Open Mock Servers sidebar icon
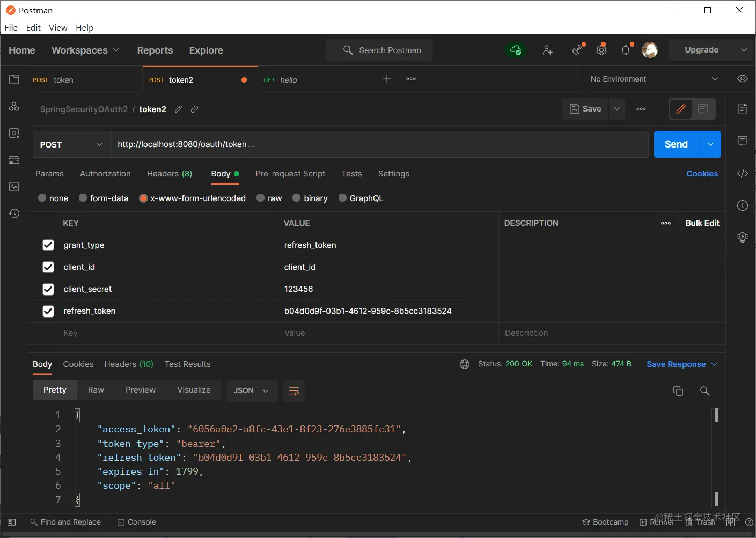 tap(14, 160)
